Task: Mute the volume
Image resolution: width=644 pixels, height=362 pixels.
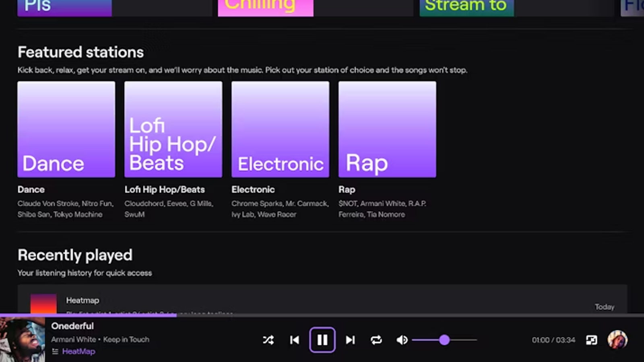Action: point(401,340)
